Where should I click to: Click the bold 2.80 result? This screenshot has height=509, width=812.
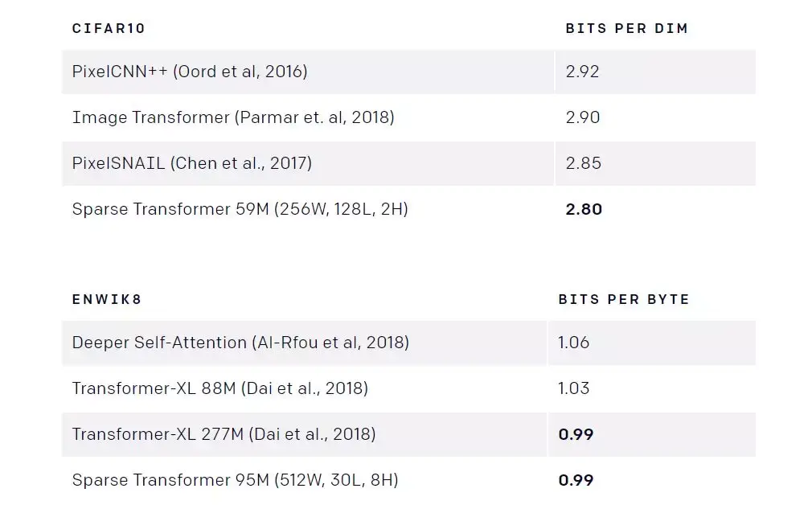click(x=584, y=209)
